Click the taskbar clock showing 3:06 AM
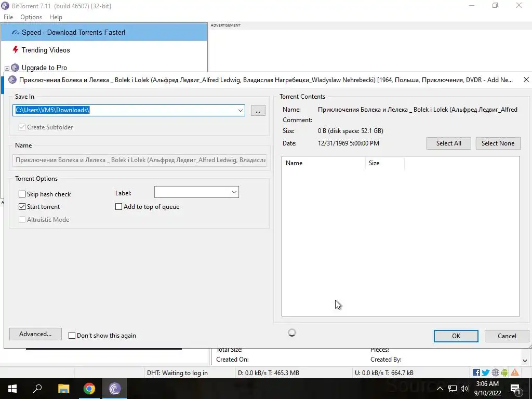The width and height of the screenshot is (532, 399). pos(487,389)
